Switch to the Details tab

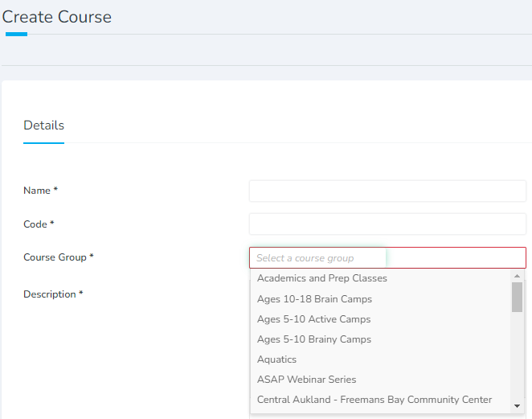[x=43, y=125]
